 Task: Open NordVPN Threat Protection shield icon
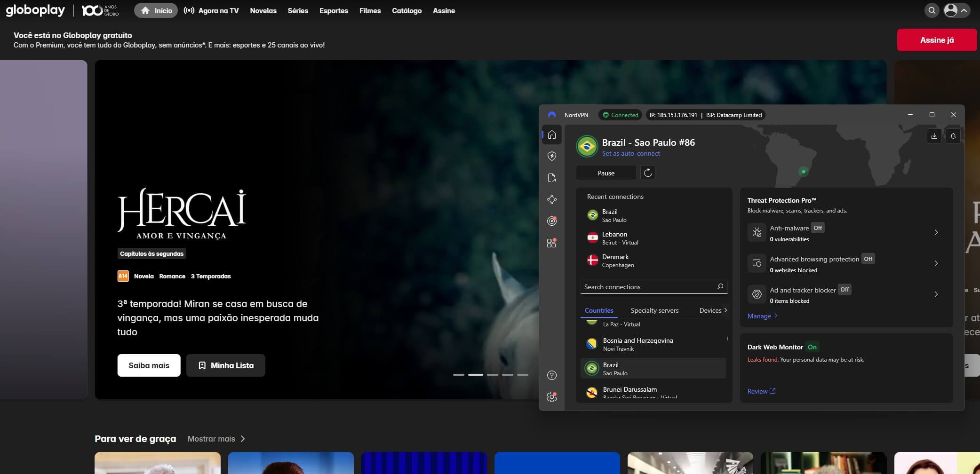pos(552,156)
